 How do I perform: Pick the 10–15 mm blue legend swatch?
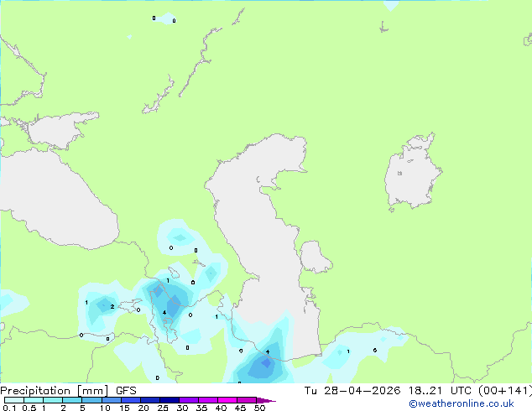111,400
